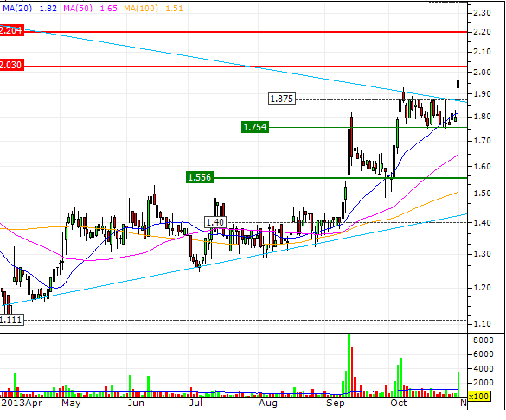Click the 1.40 price axis label

(482, 223)
